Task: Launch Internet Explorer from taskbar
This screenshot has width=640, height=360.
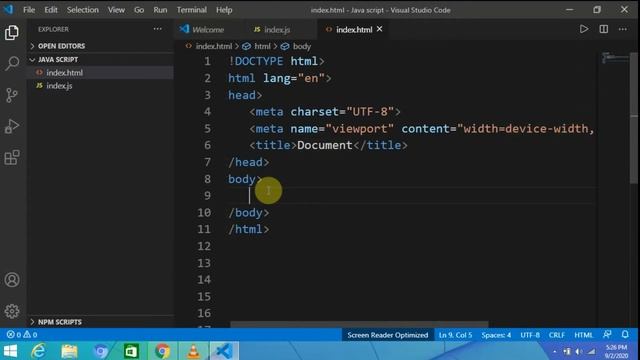Action: tap(39, 351)
